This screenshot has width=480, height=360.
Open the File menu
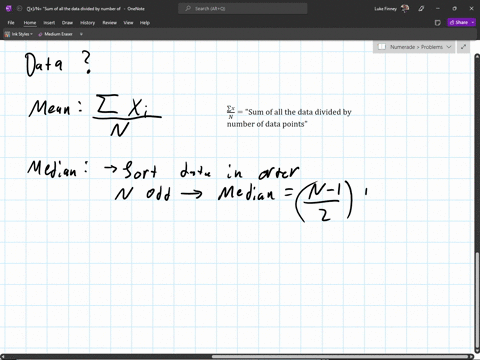[11, 23]
